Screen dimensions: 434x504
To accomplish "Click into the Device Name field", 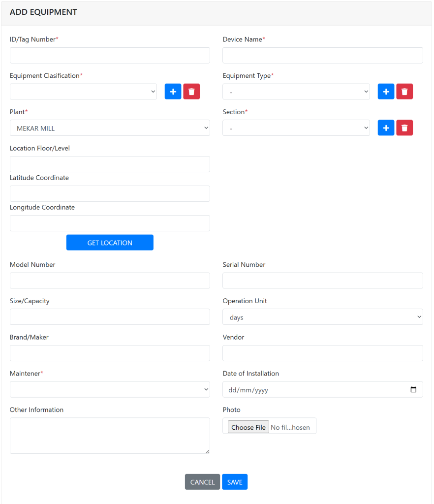I will (322, 56).
